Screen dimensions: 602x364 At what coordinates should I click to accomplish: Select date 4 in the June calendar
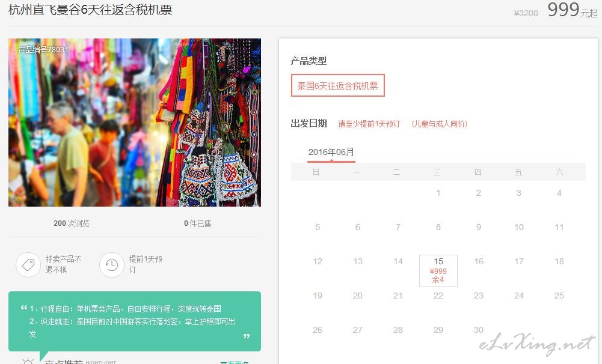coord(559,193)
